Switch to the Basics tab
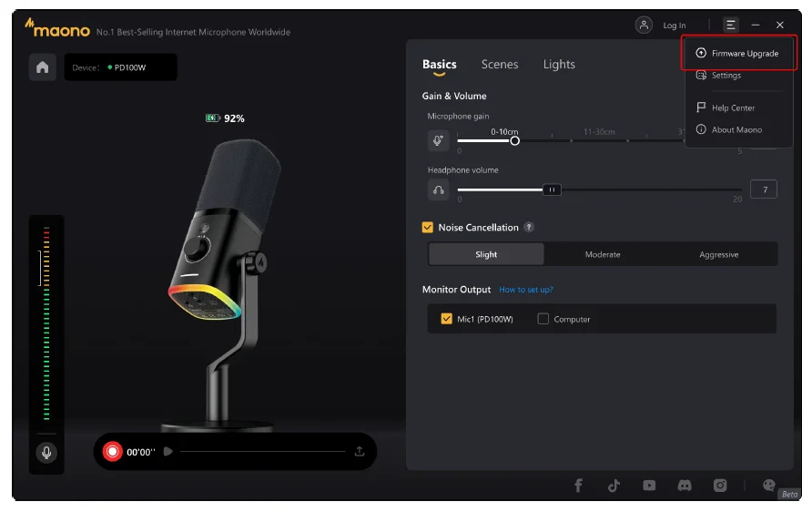Image resolution: width=812 pixels, height=512 pixels. (x=439, y=65)
